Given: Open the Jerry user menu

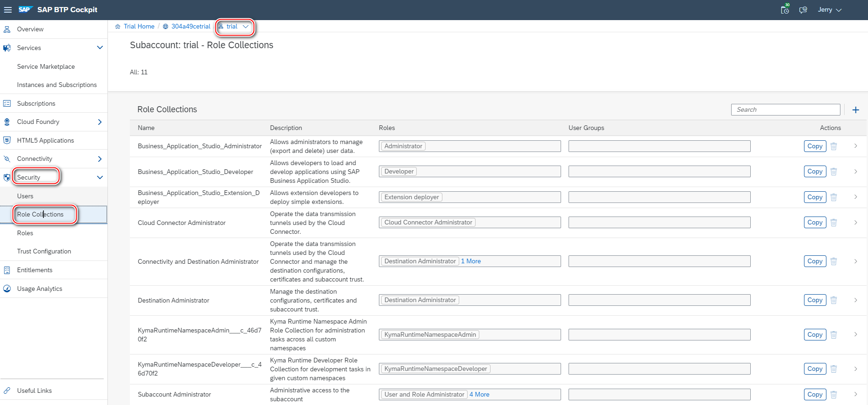Looking at the screenshot, I should [x=830, y=10].
